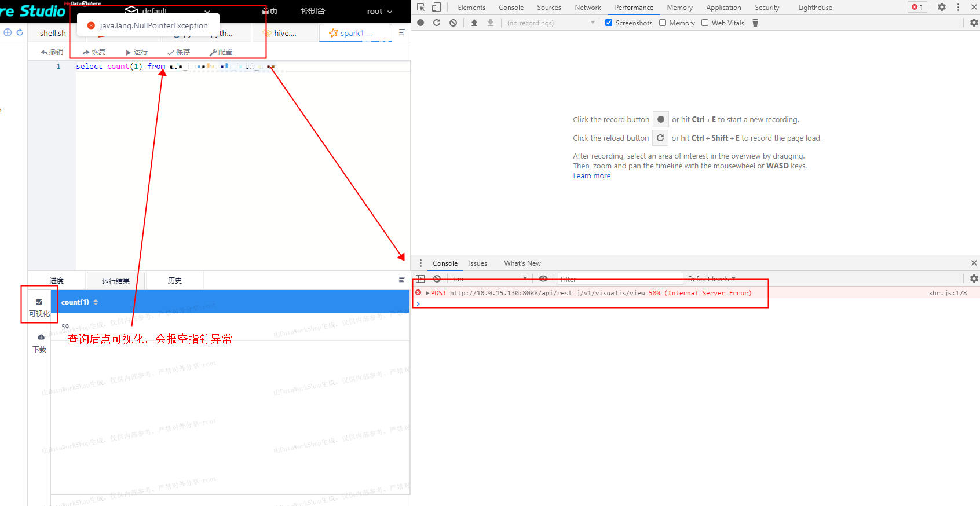
Task: Close the console drawer
Action: pyautogui.click(x=974, y=263)
